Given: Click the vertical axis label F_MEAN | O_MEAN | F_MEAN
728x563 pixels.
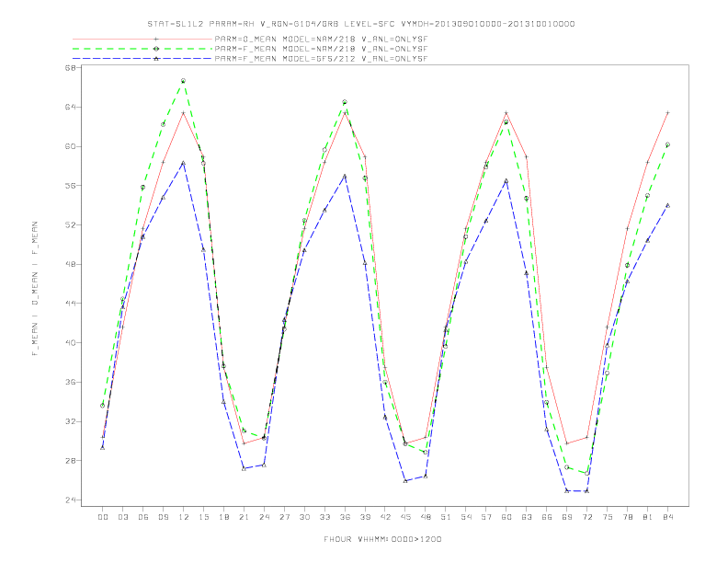Looking at the screenshot, I should [x=35, y=289].
